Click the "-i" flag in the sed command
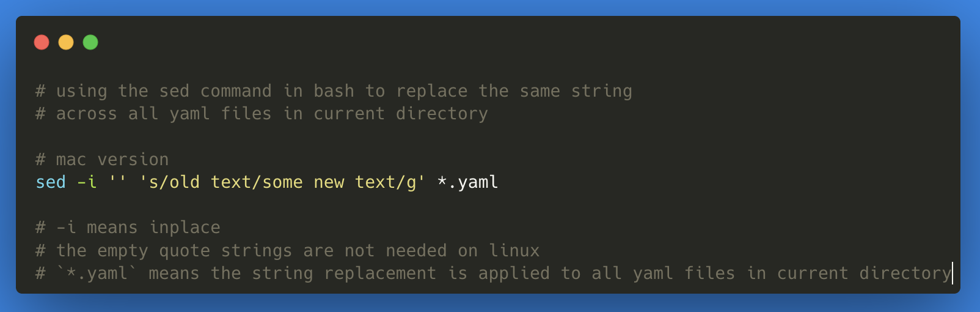980x312 pixels. pos(87,182)
